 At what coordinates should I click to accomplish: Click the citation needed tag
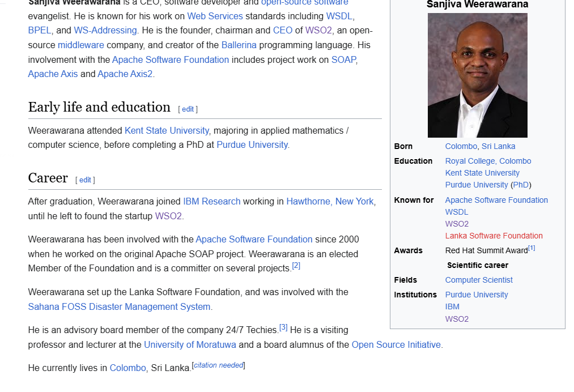[x=219, y=365]
